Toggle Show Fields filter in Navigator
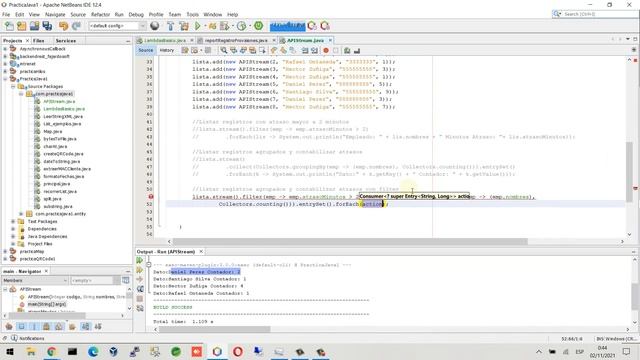 tap(22, 327)
